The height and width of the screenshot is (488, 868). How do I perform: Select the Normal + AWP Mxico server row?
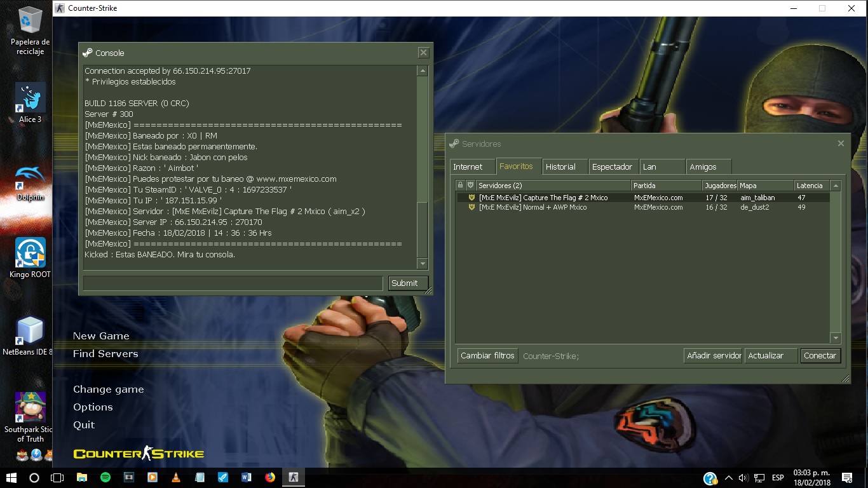[642, 207]
